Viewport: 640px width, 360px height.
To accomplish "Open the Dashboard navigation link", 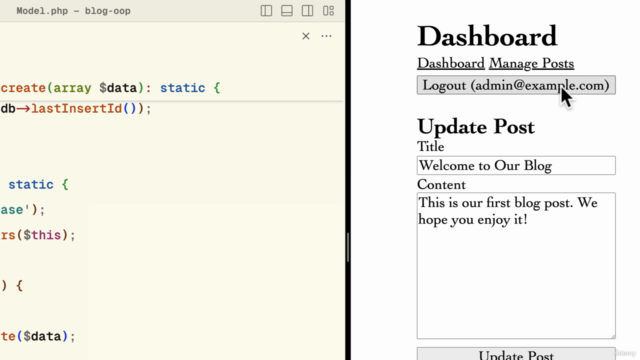I will tap(451, 64).
